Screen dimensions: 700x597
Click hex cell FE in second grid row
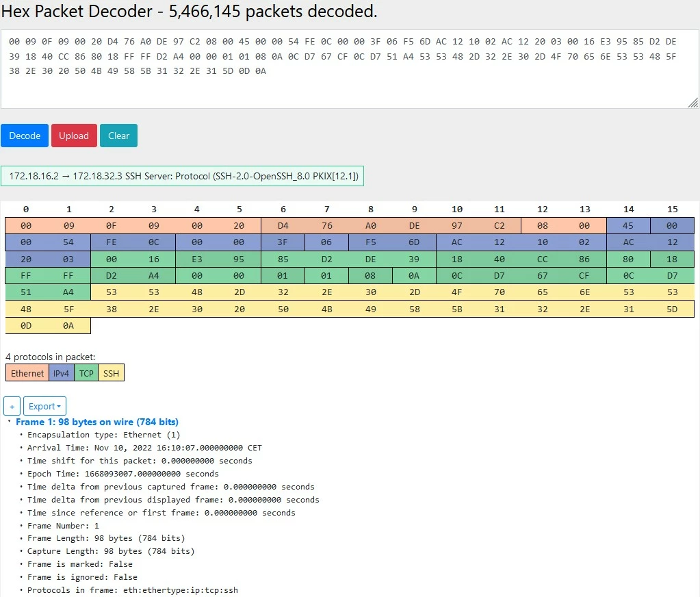[x=111, y=242]
